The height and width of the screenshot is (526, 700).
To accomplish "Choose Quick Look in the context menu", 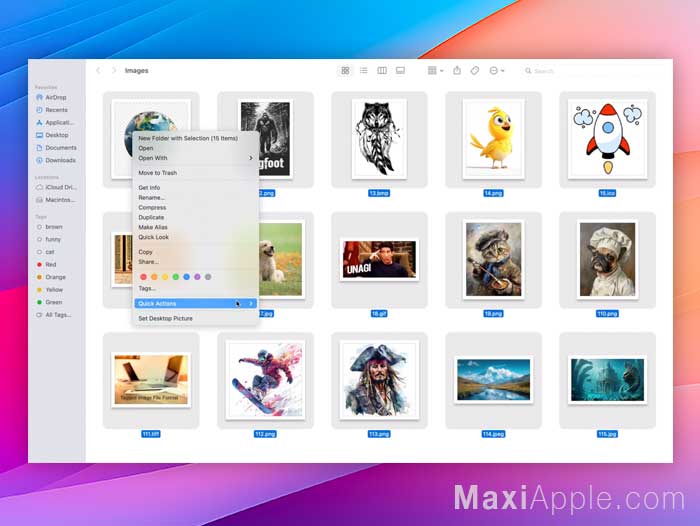I will pos(196,237).
